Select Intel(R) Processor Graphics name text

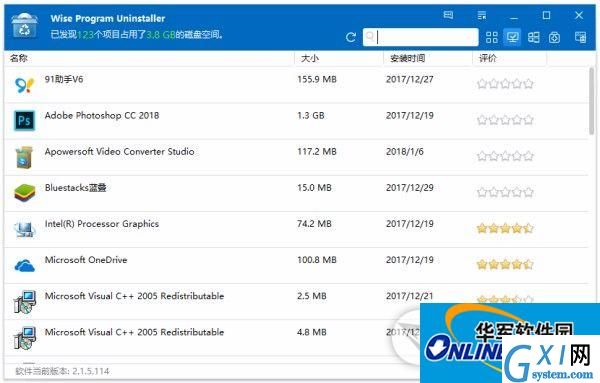click(102, 224)
